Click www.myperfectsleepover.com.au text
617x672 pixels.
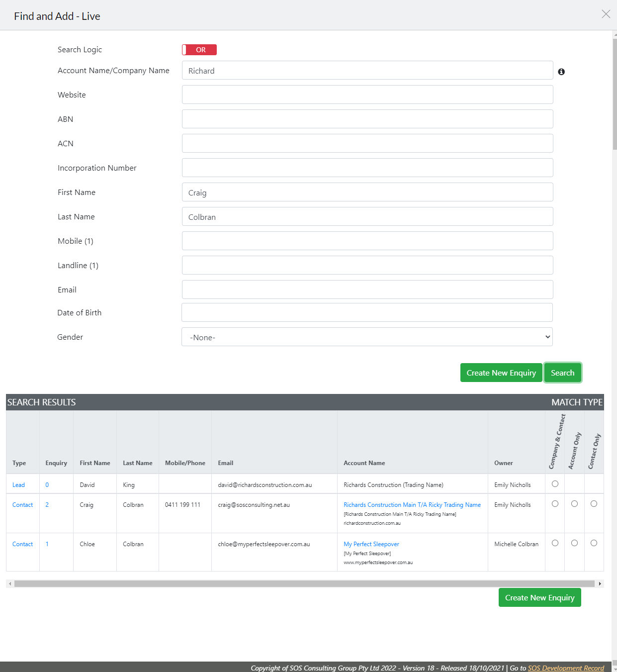pos(378,563)
